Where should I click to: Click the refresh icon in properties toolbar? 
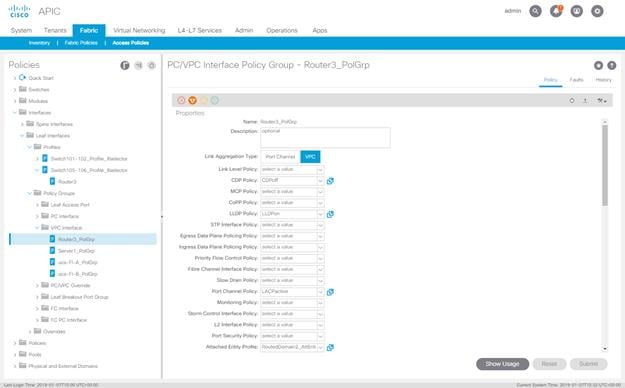point(572,101)
